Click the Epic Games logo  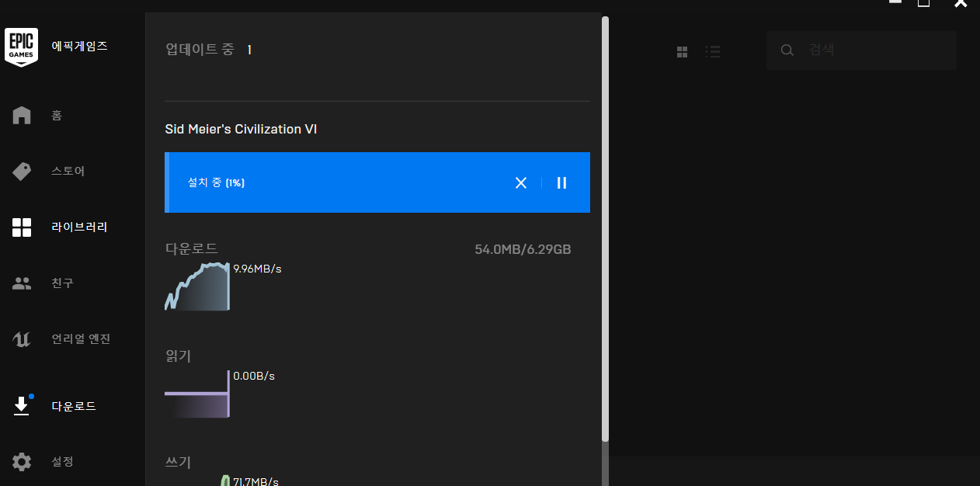click(x=22, y=47)
